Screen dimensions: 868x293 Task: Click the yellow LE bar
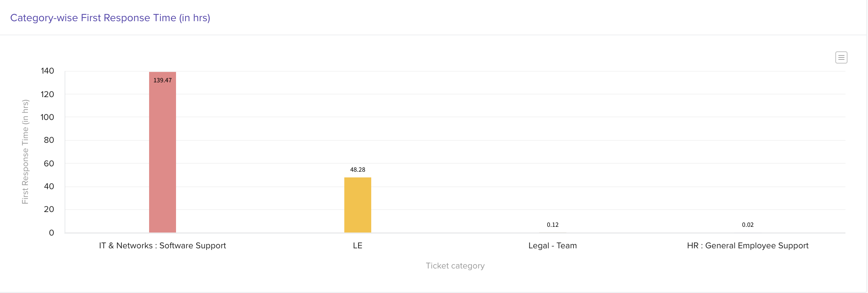click(x=357, y=205)
